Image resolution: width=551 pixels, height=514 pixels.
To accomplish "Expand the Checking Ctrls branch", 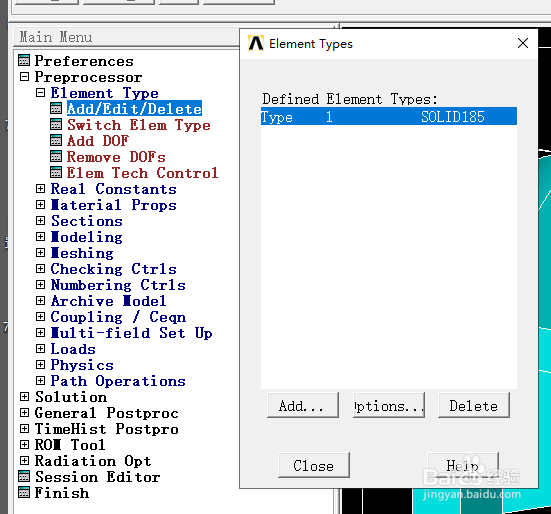I will pos(40,269).
